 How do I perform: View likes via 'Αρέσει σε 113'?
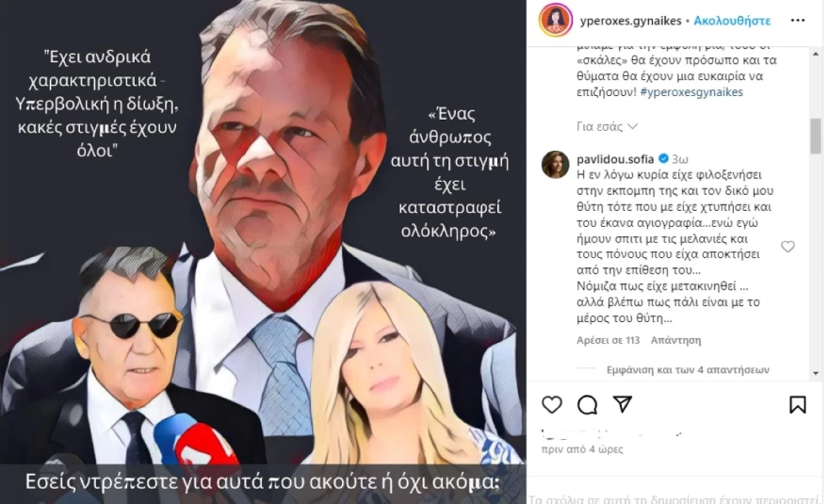pos(608,340)
